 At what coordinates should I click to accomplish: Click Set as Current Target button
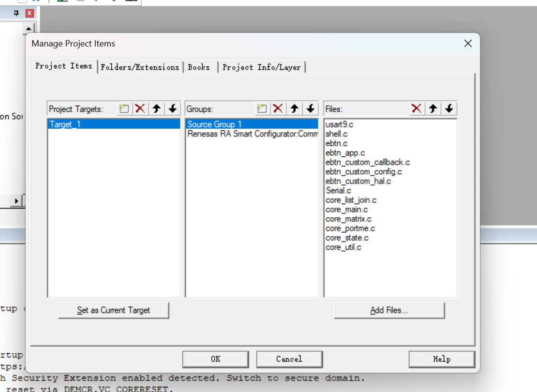click(x=114, y=310)
